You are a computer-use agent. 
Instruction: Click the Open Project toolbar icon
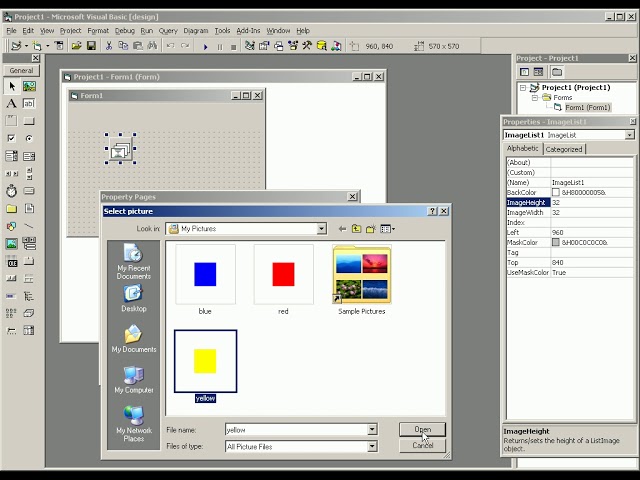click(x=76, y=46)
